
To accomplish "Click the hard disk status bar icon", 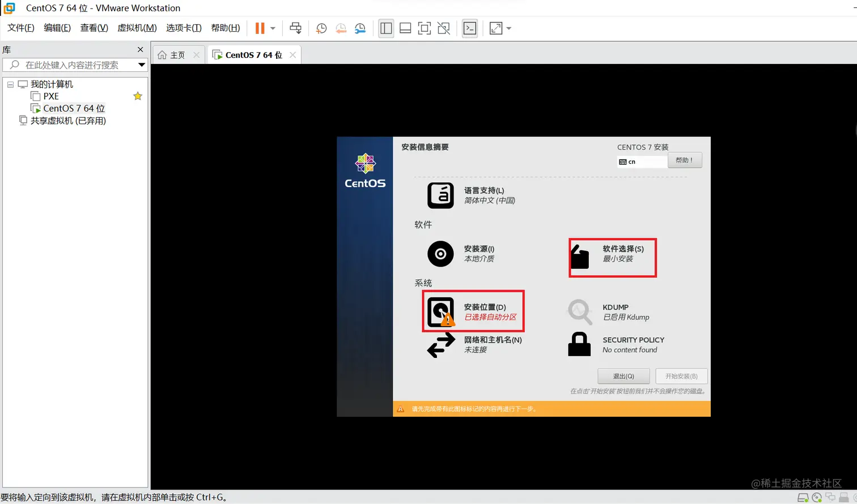I will click(803, 498).
